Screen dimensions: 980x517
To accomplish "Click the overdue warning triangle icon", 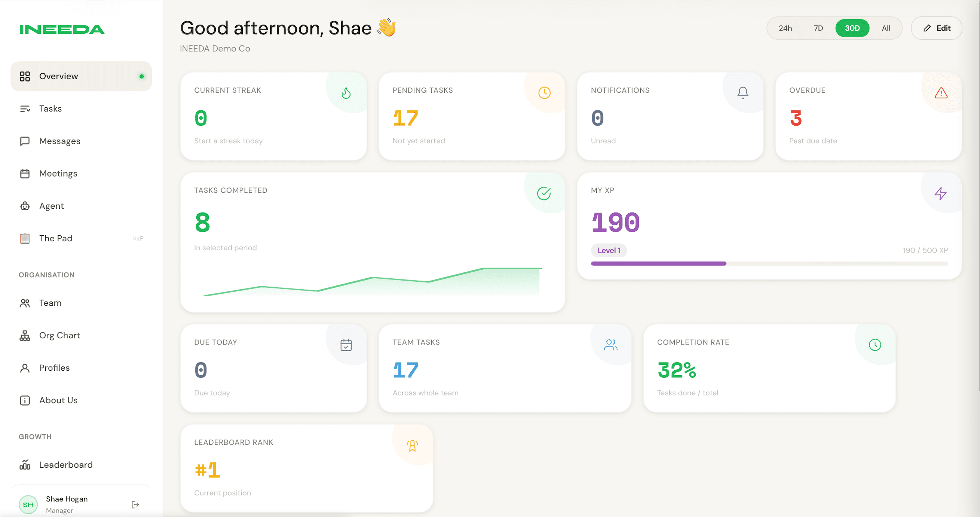I will click(941, 92).
